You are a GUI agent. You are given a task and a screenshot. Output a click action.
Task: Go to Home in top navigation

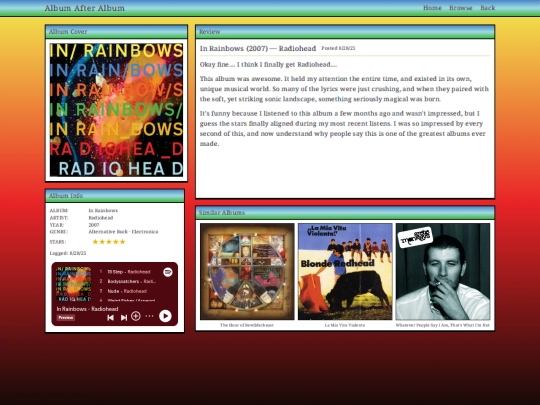432,8
